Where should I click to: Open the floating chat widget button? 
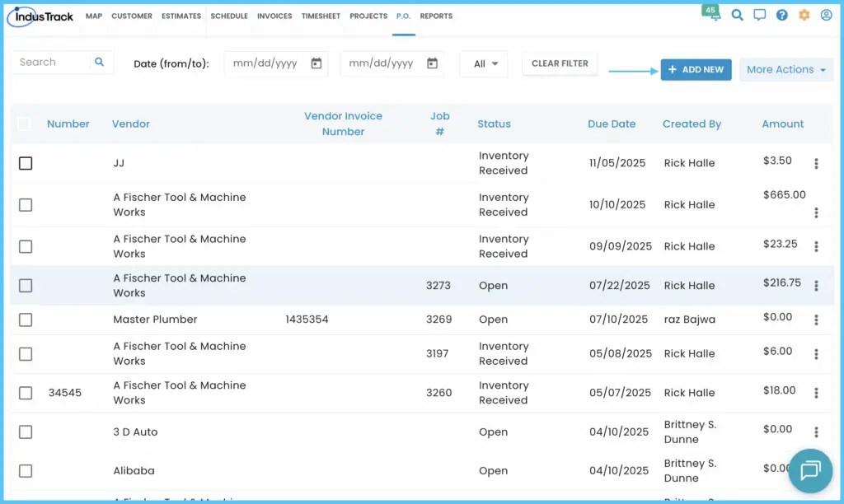[810, 471]
